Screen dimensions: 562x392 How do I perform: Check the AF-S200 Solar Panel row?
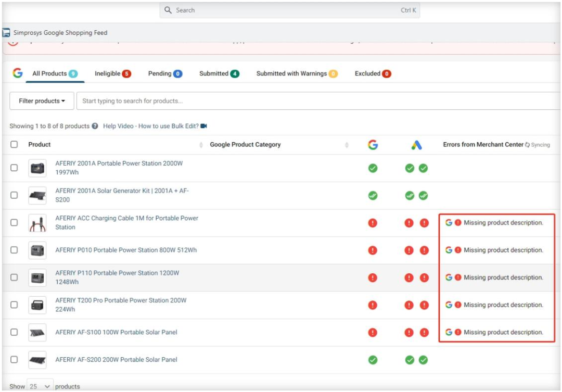[14, 359]
